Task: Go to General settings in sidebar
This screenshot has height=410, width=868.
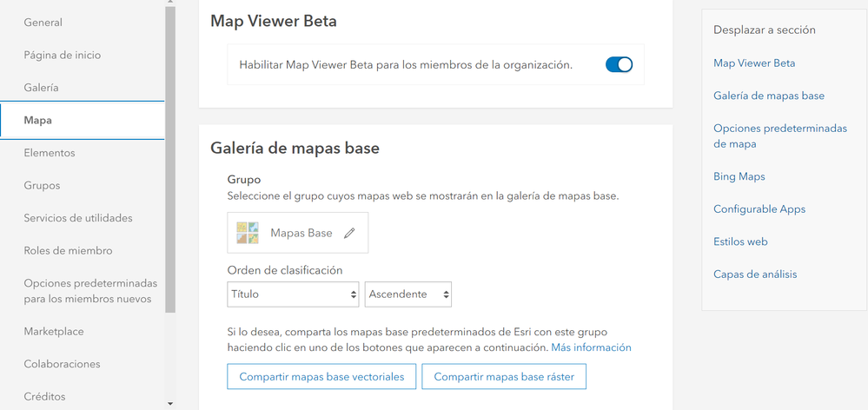Action: point(43,23)
